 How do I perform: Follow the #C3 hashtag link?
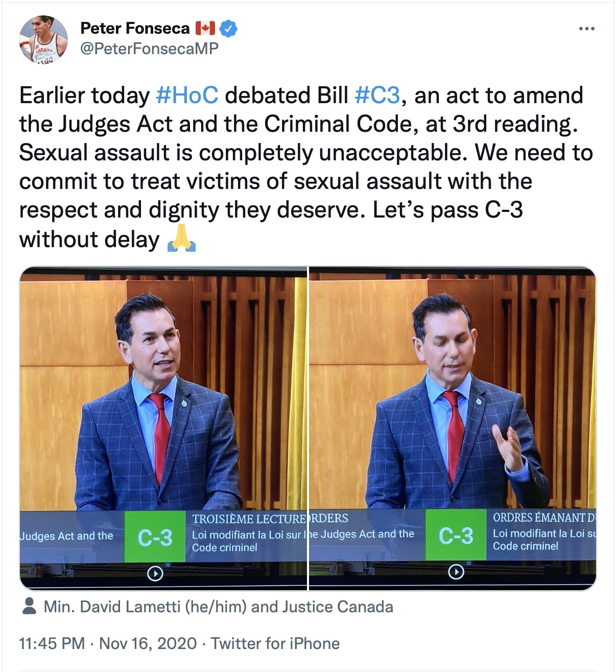click(x=377, y=95)
